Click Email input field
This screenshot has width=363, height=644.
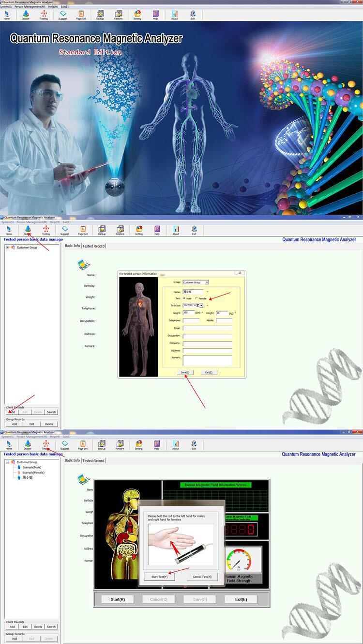[207, 328]
